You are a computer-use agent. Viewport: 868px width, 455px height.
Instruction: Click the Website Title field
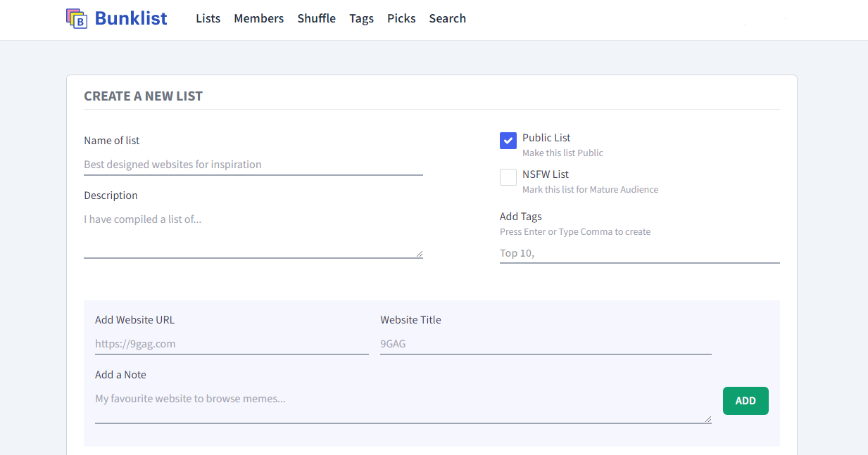coord(546,344)
